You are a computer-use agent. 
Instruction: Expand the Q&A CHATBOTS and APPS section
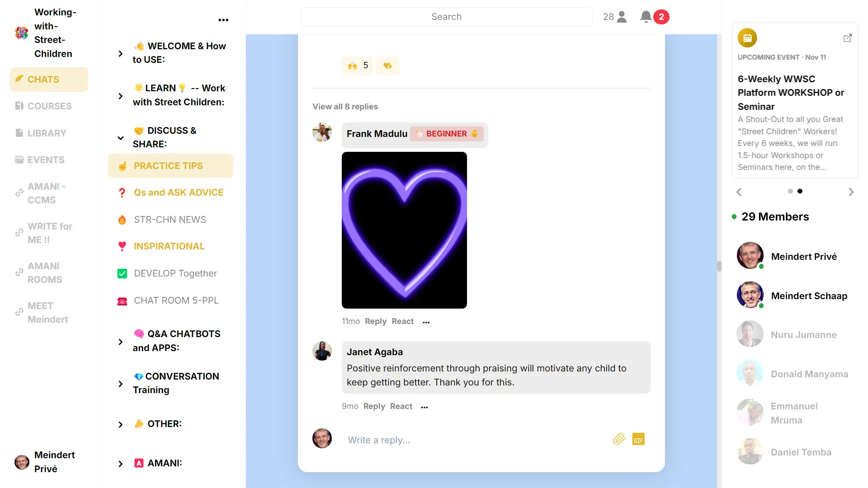pos(120,342)
